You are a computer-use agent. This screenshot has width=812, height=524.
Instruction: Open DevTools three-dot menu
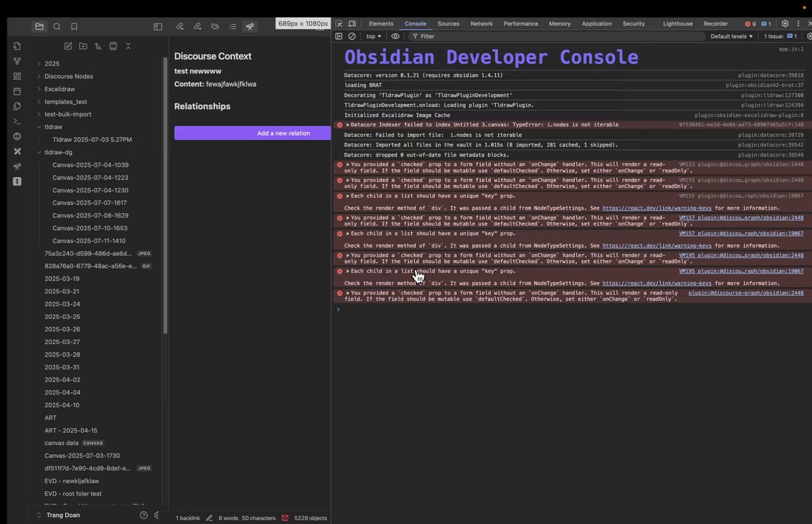point(798,23)
